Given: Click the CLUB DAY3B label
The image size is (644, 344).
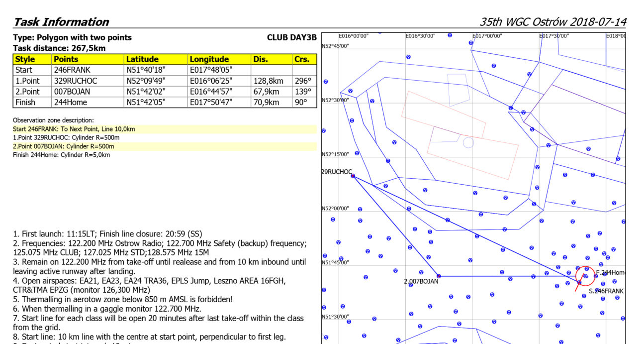Looking at the screenshot, I should [x=291, y=38].
